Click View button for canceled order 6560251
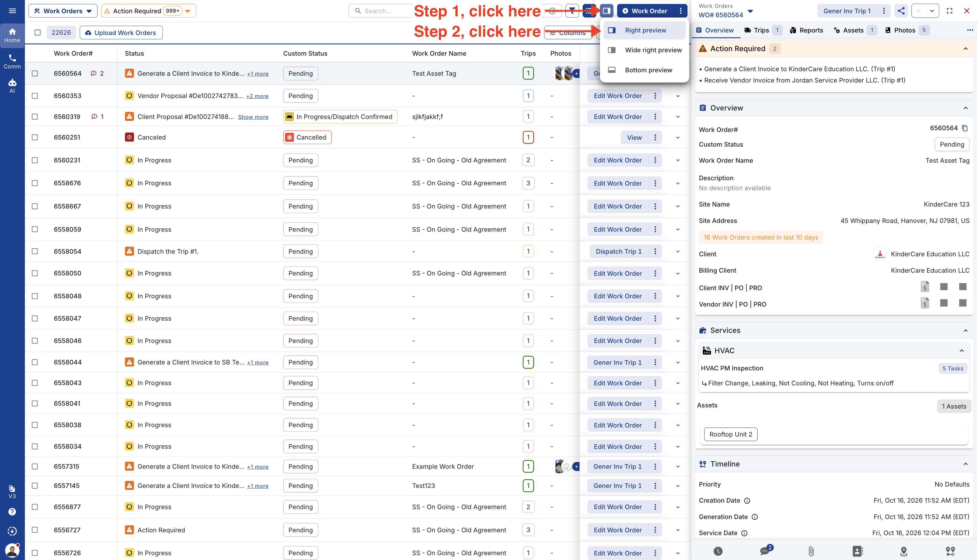 pos(634,137)
